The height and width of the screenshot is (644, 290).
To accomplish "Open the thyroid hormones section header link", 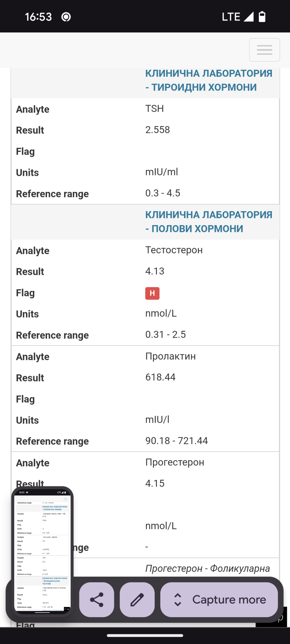I will pos(208,80).
